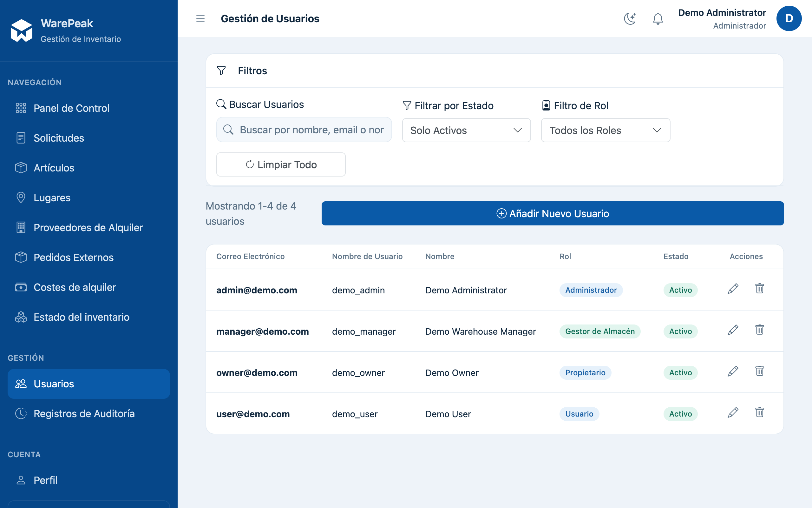This screenshot has height=508, width=812.
Task: Open Proveedores de Alquiler
Action: coord(88,227)
